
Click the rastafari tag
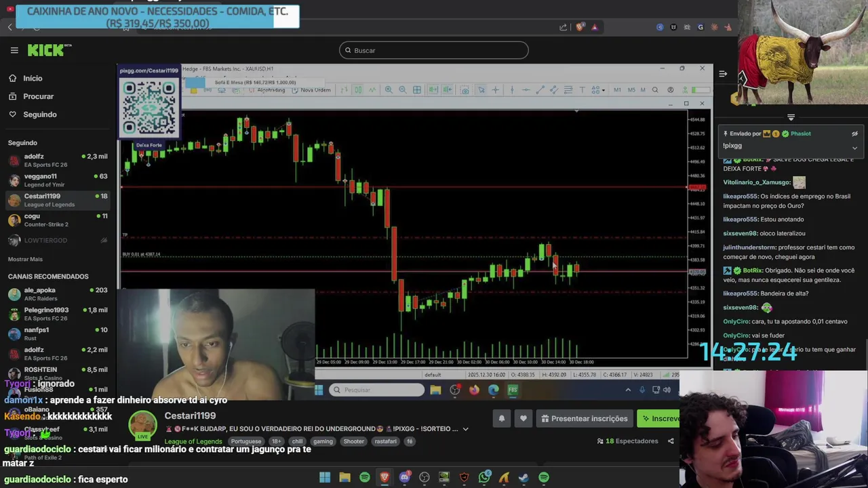pos(385,441)
